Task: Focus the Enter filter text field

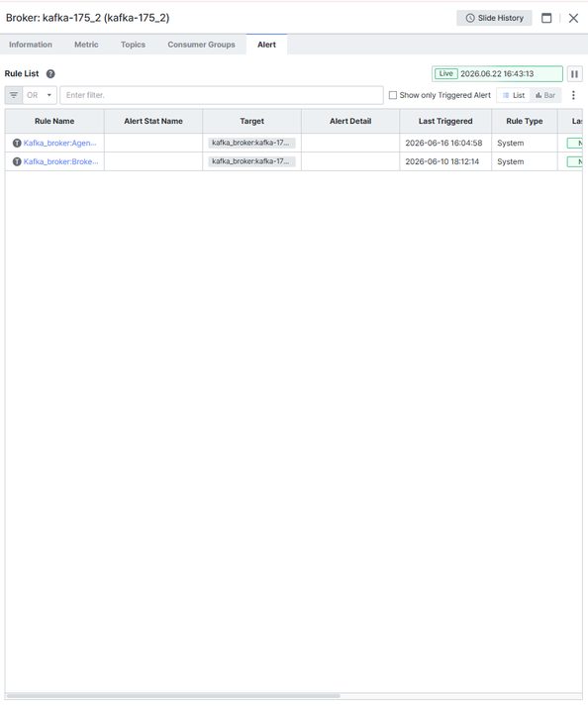Action: click(222, 95)
